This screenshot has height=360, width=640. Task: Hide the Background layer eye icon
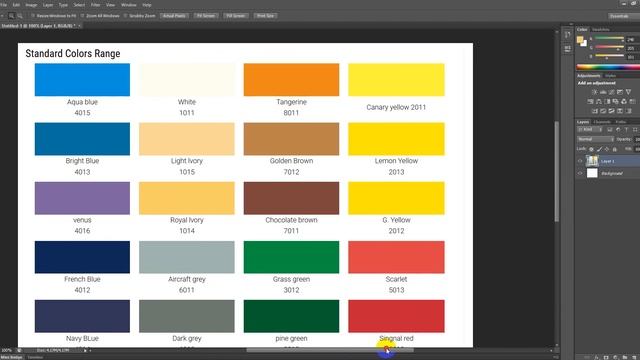tap(580, 173)
